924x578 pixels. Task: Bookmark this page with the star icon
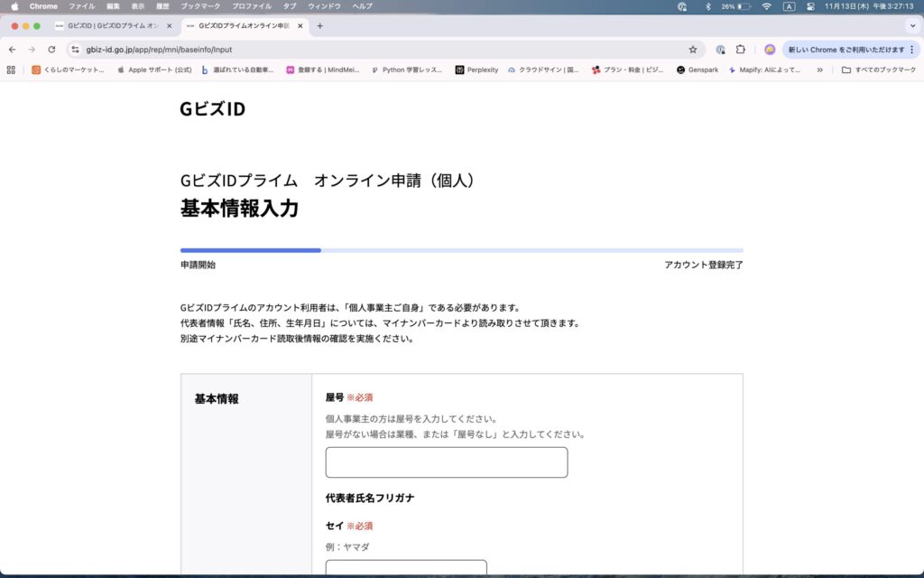tap(693, 50)
